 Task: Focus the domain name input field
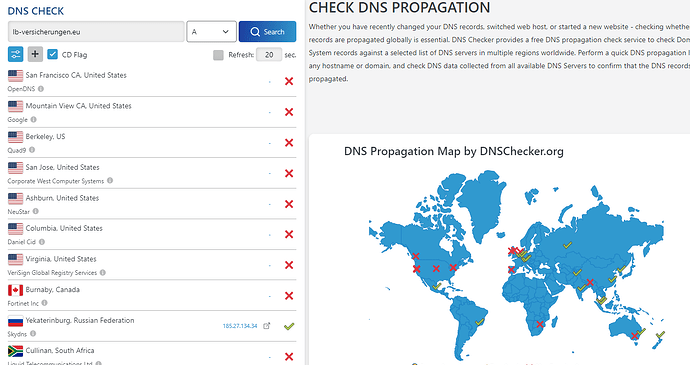96,32
